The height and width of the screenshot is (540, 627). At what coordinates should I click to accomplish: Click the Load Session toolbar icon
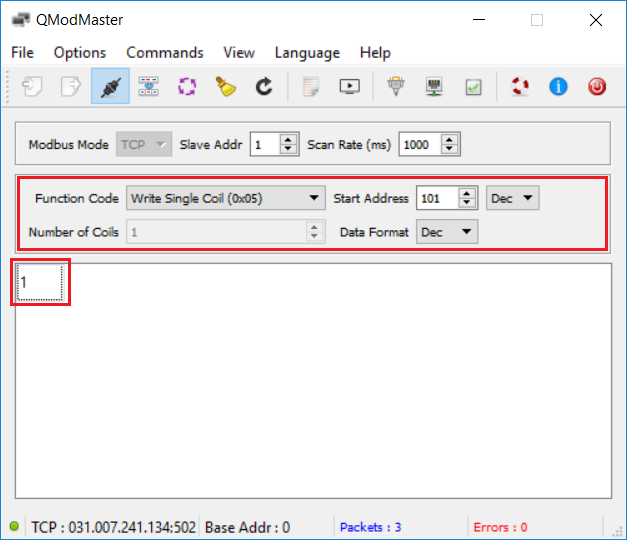(33, 86)
